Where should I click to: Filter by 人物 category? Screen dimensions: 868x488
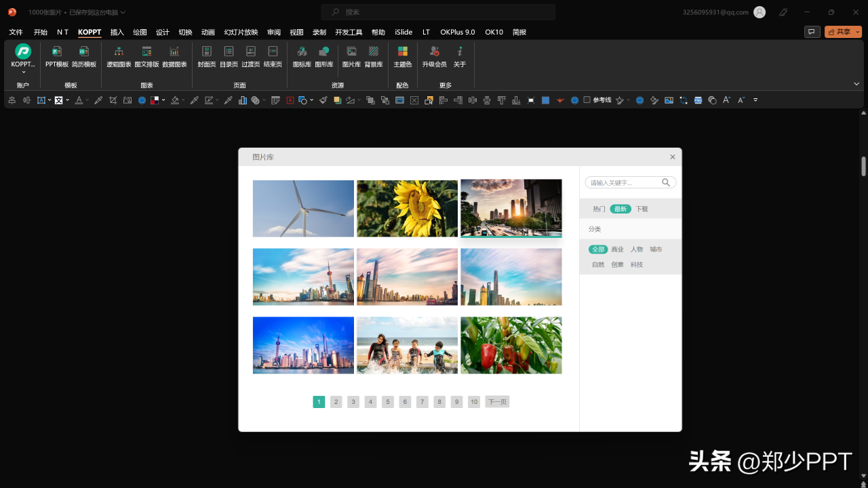click(x=636, y=249)
